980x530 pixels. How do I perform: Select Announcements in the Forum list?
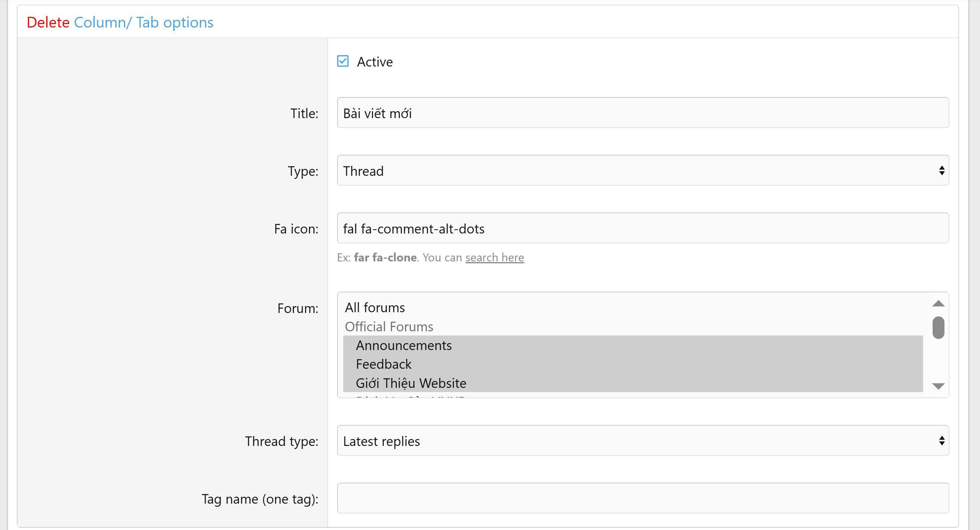(x=404, y=345)
